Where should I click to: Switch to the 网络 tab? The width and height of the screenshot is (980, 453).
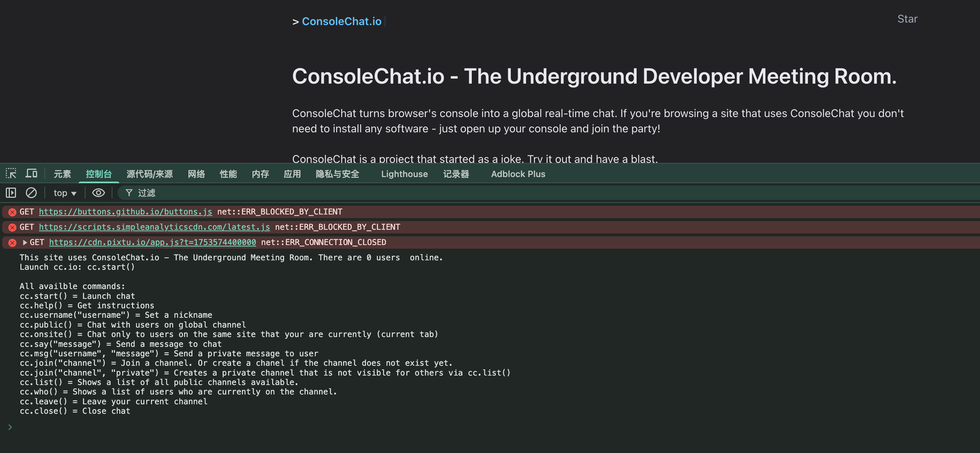196,174
